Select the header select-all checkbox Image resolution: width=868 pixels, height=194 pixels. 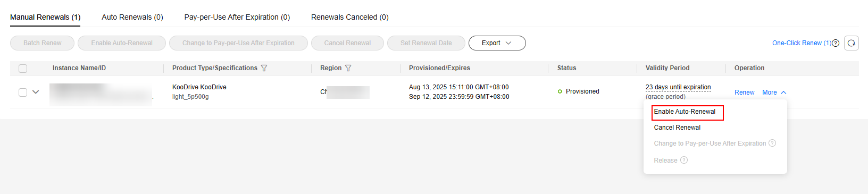tap(23, 69)
